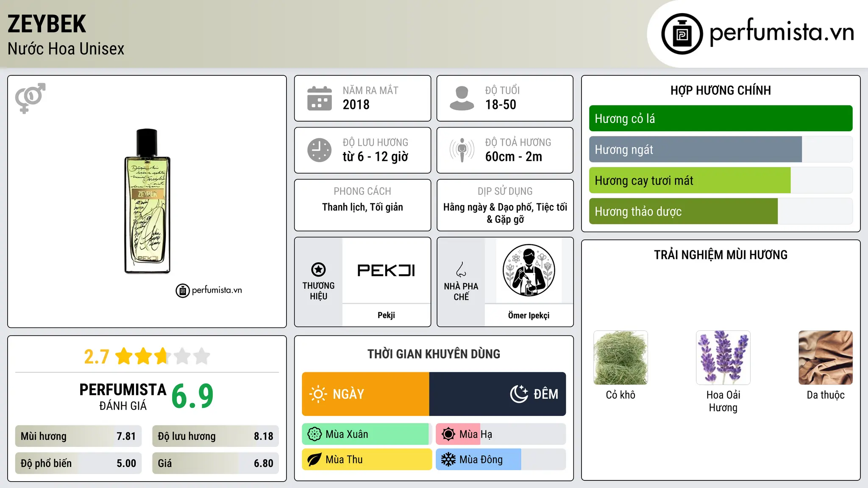The image size is (868, 488).
Task: Click the unisex gender symbol icon
Action: (30, 98)
